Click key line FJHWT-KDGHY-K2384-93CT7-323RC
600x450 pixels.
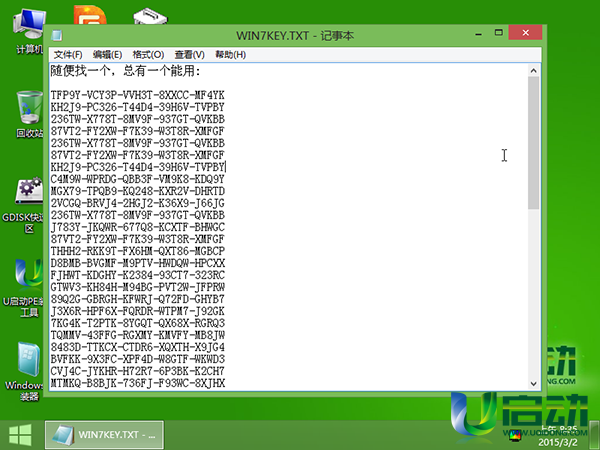point(138,275)
